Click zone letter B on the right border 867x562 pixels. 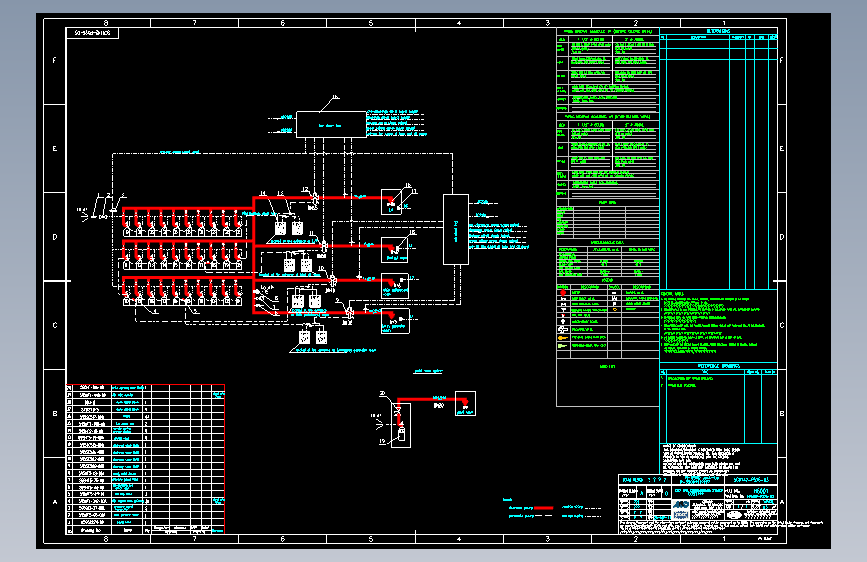click(x=781, y=414)
